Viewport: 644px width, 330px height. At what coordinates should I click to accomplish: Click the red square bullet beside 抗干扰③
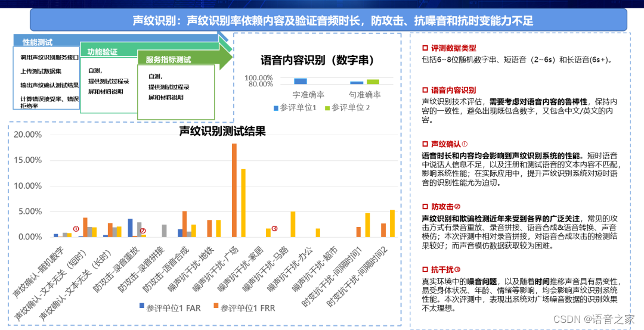click(x=425, y=270)
